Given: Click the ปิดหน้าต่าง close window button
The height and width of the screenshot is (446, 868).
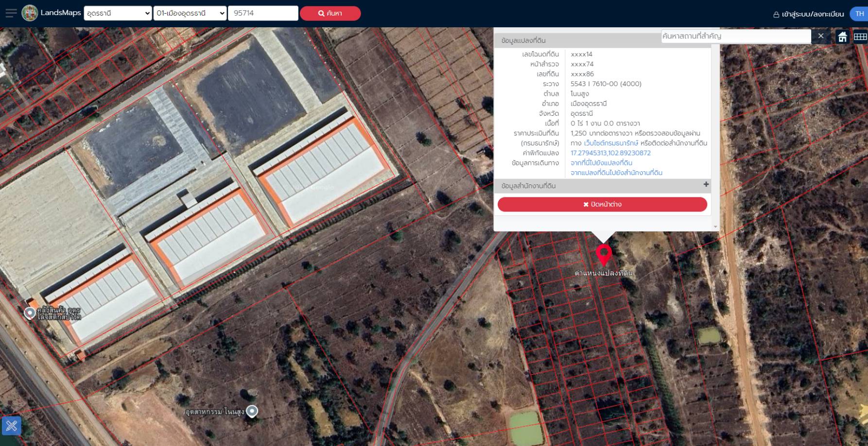Looking at the screenshot, I should click(x=602, y=204).
